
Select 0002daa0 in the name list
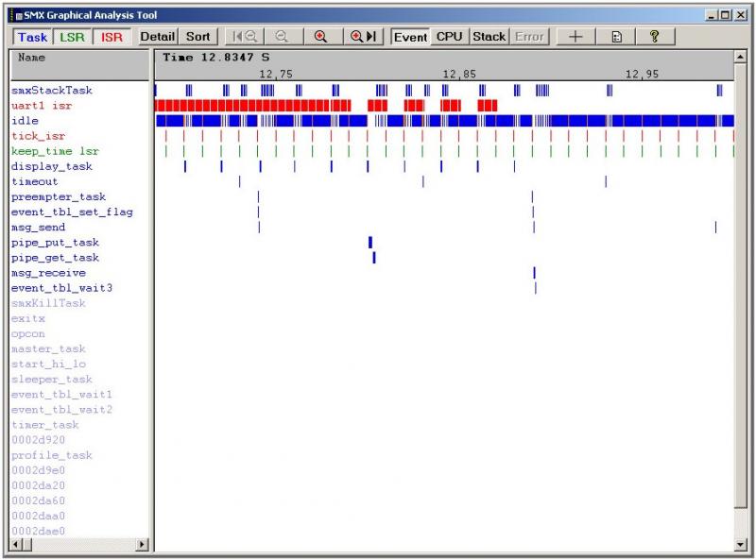point(38,516)
